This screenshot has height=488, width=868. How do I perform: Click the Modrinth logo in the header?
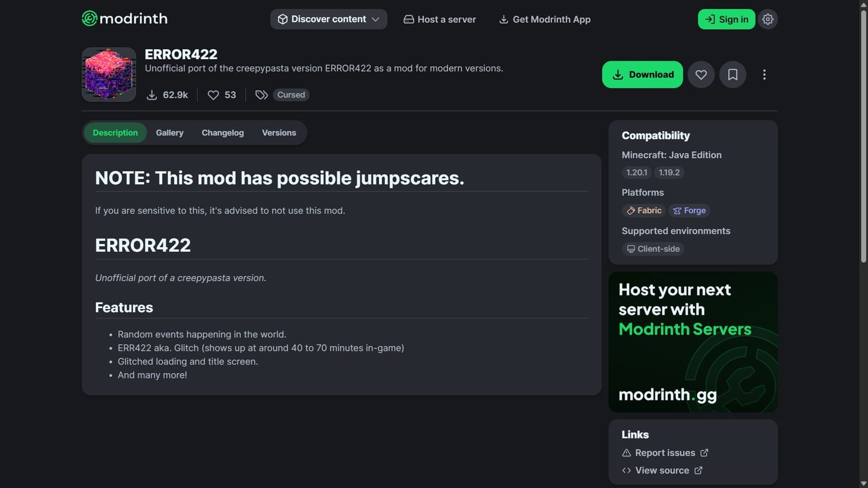click(124, 19)
